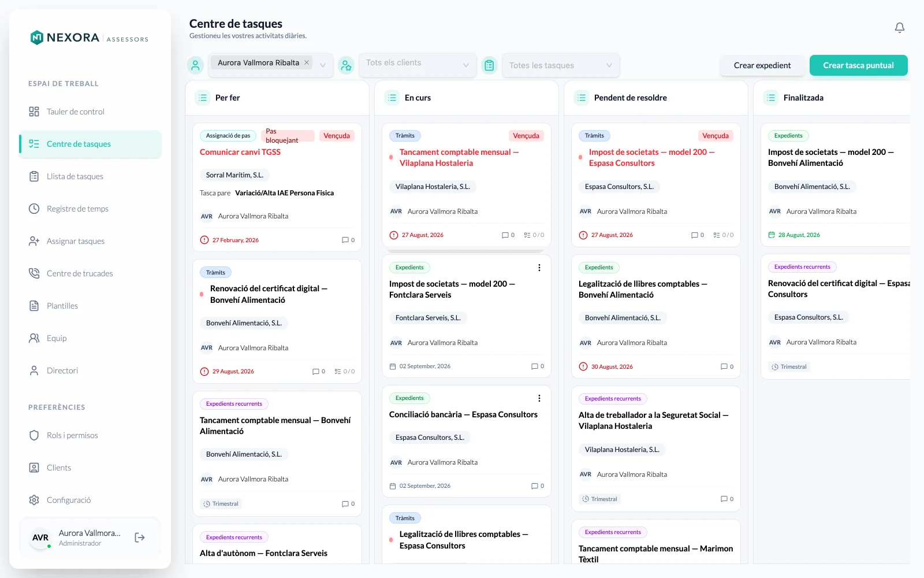Click the user filter icon beside Aurora Vallmora Ribalta
This screenshot has height=578, width=924.
click(195, 65)
